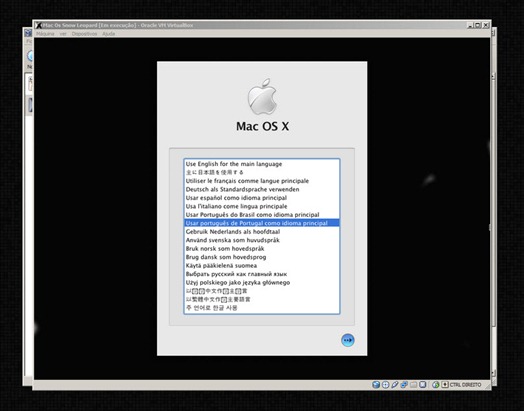
Task: Select the Traditional Chinese language row
Action: coord(262,299)
